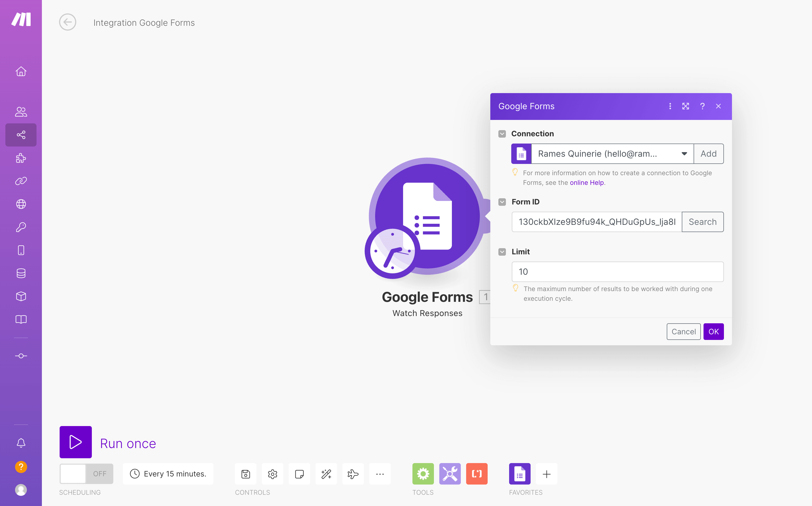
Task: Expand Google Forms module options menu
Action: (x=670, y=106)
